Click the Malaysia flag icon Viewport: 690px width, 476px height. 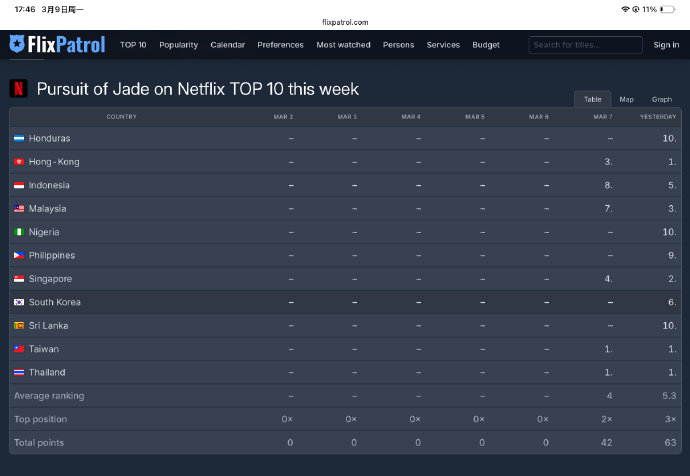(x=19, y=209)
